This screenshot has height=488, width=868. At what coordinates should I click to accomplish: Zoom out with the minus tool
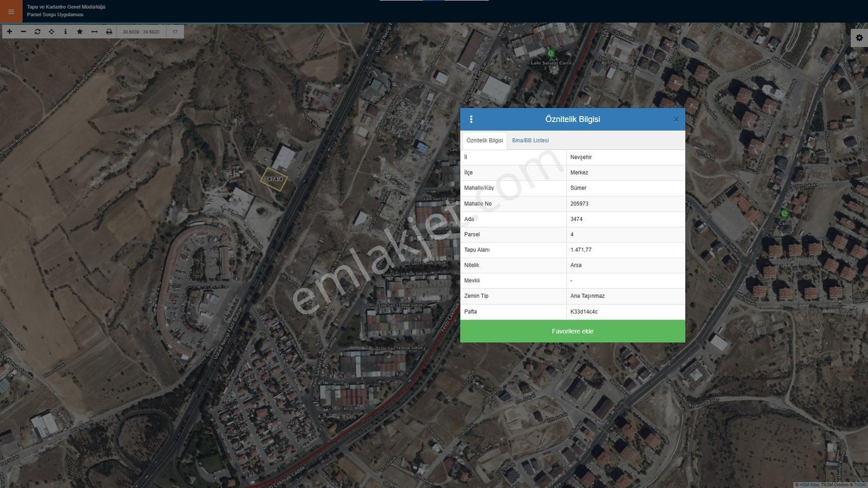coord(23,31)
